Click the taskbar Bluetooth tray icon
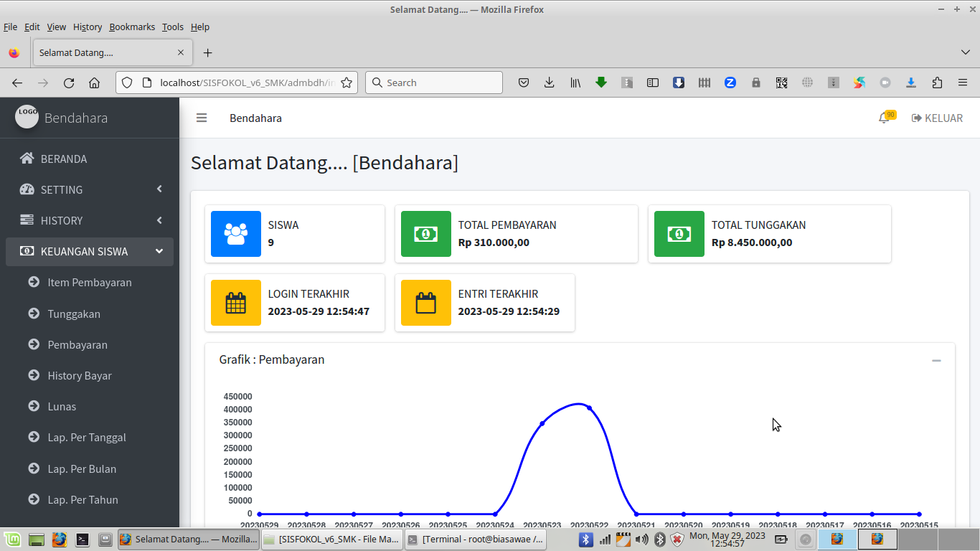 [586, 539]
